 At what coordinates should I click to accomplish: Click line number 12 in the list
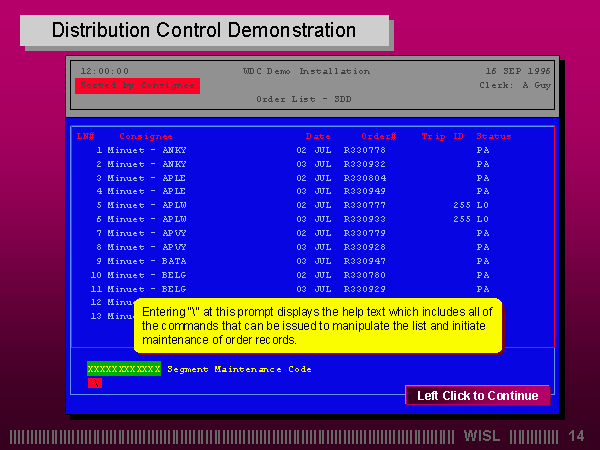[x=96, y=302]
